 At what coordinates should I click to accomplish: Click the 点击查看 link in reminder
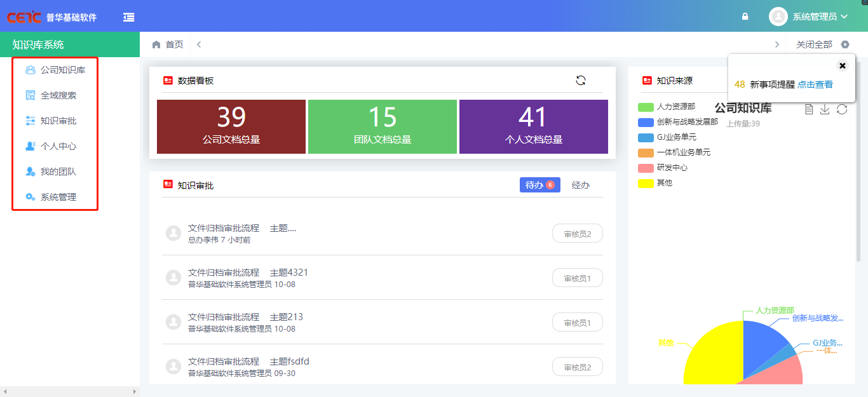(815, 84)
